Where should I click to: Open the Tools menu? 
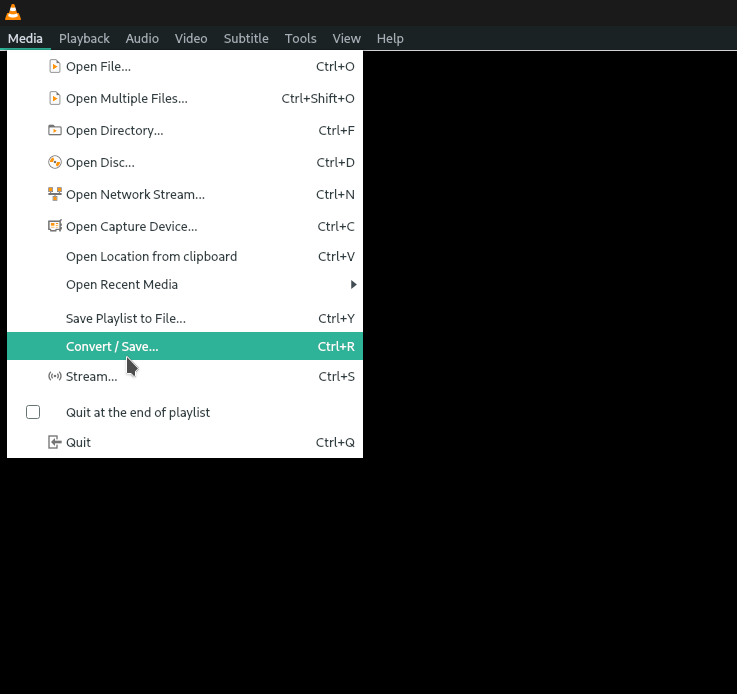coord(300,38)
